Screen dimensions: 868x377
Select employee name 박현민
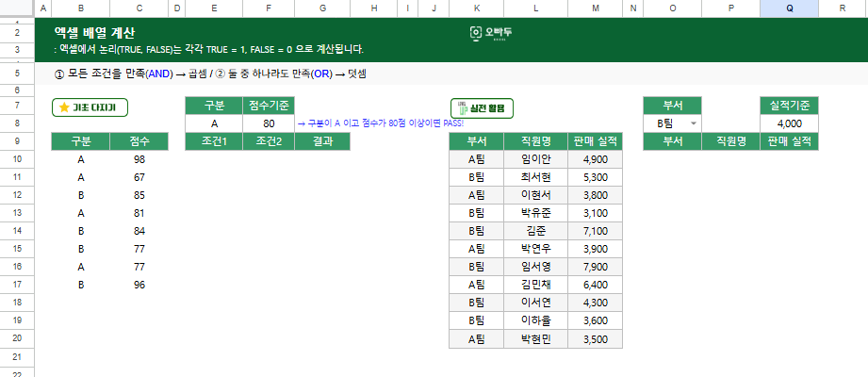[536, 338]
